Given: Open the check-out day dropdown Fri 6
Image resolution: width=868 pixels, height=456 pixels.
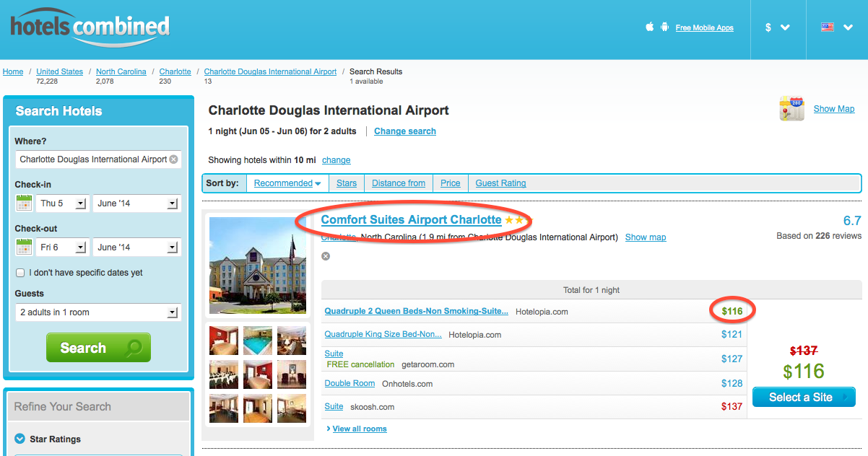Looking at the screenshot, I should (x=61, y=247).
